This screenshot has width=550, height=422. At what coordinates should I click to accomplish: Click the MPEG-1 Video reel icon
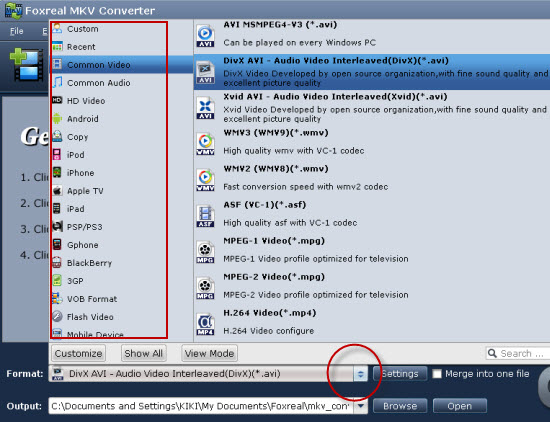[x=205, y=252]
